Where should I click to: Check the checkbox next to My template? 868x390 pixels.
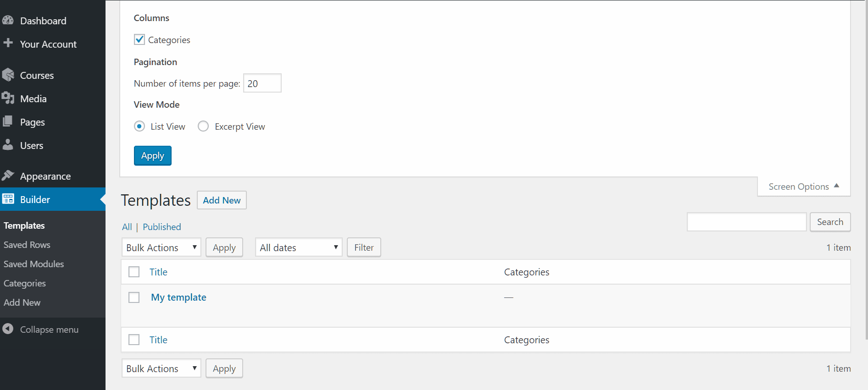pos(134,297)
